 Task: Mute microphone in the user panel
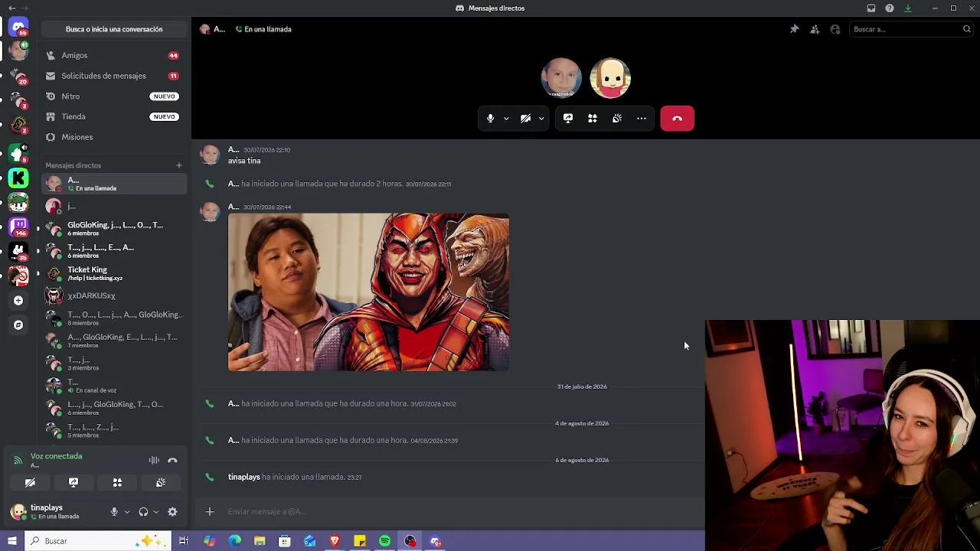[x=114, y=512]
